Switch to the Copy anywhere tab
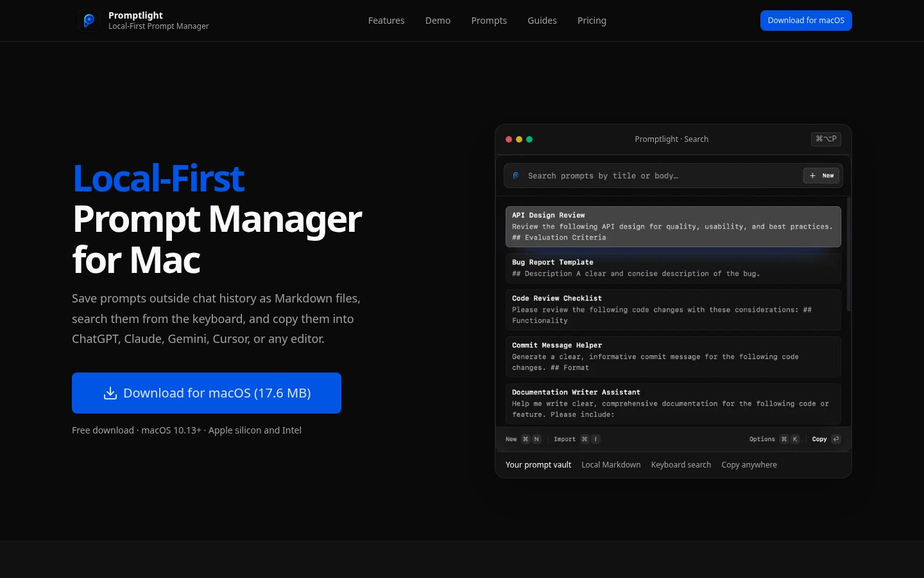 click(749, 465)
